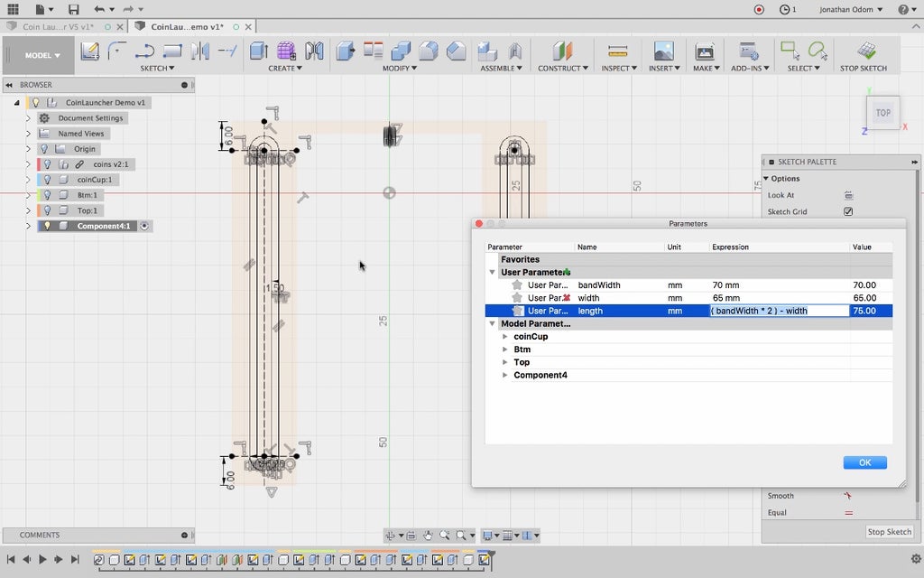Click the Stop Sketch toolbar icon
The width and height of the screenshot is (924, 578).
[865, 51]
